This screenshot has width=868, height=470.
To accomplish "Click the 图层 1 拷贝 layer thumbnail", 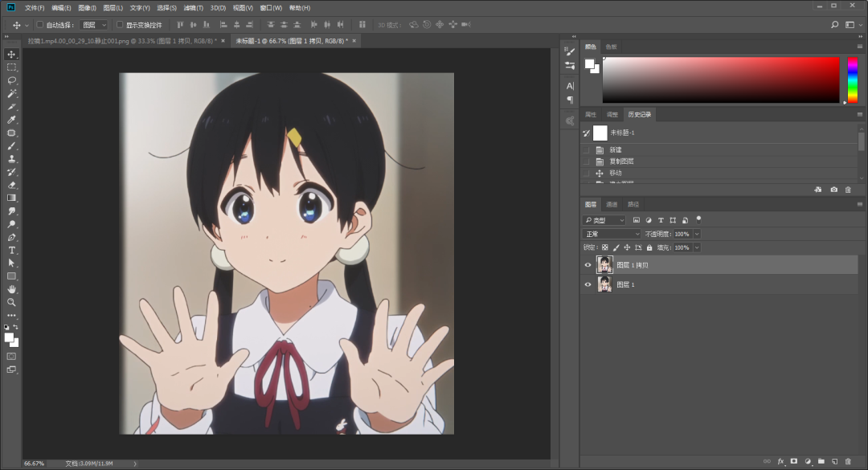I will (604, 264).
